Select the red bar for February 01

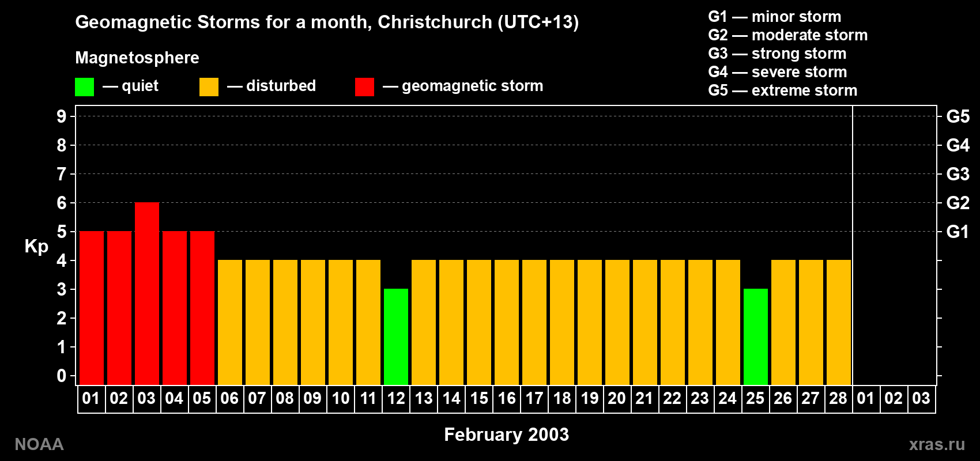point(92,308)
